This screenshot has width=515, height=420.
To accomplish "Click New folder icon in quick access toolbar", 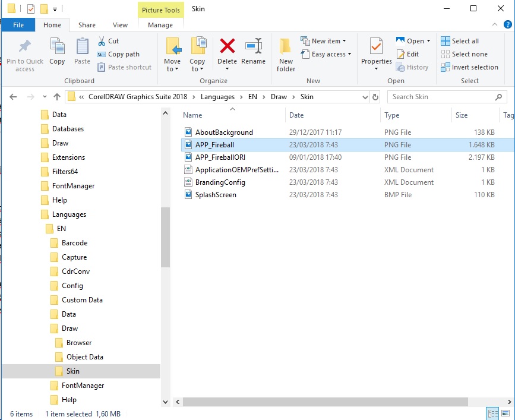I will 44,8.
